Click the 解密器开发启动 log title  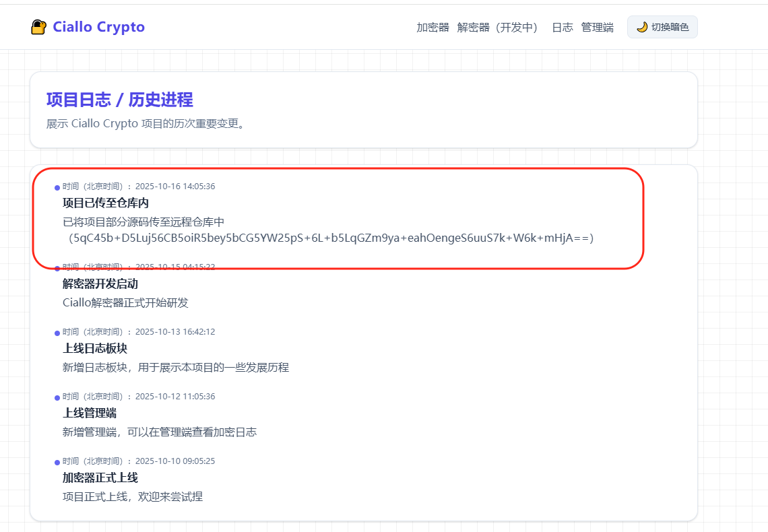[100, 284]
